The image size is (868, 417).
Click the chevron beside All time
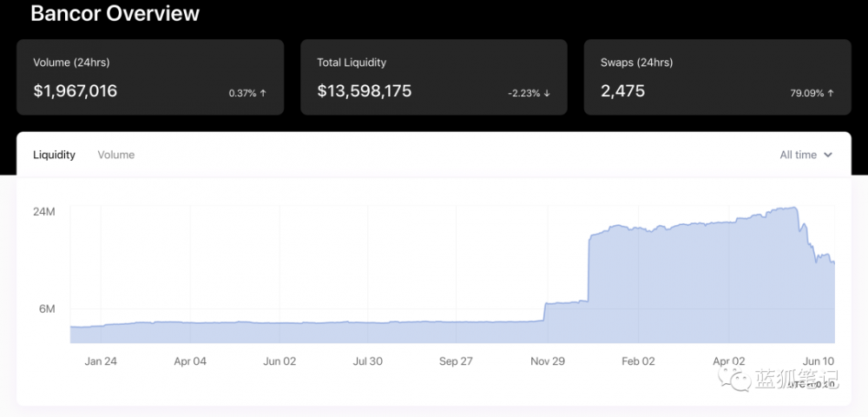point(828,155)
